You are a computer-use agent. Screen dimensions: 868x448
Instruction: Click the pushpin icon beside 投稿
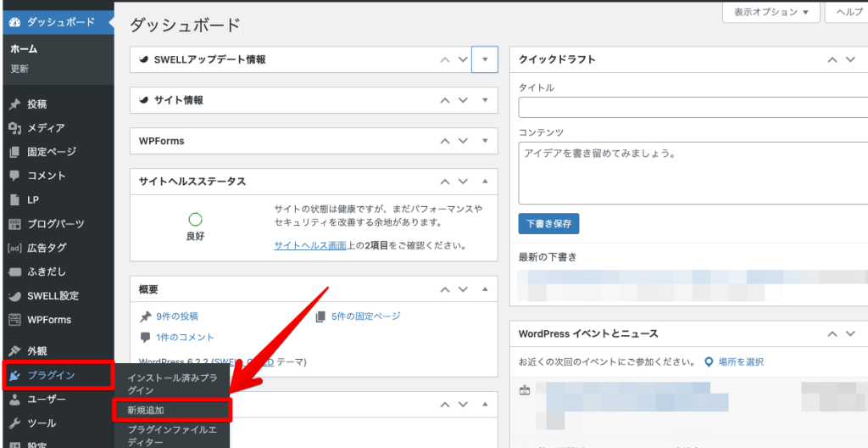15,104
